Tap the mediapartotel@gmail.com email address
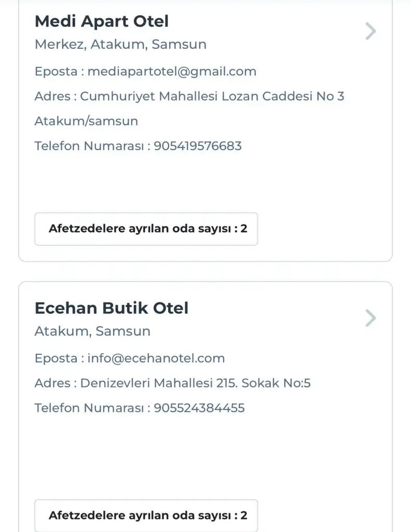411x532 pixels. 172,71
